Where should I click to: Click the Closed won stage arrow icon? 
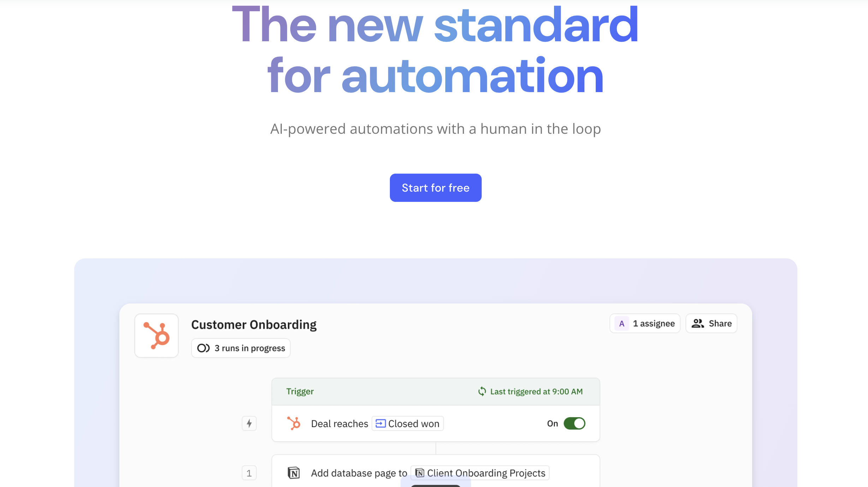click(x=380, y=423)
